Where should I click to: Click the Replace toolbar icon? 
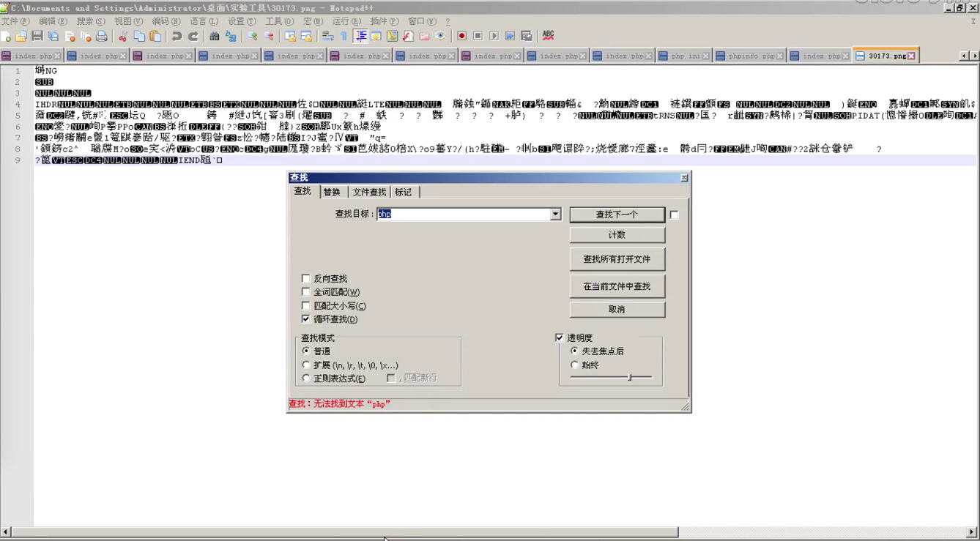[x=231, y=36]
